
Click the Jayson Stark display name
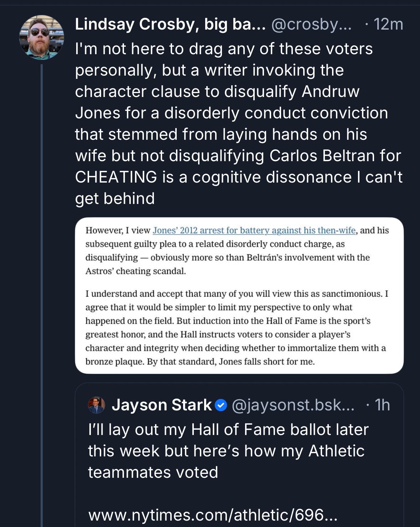click(x=161, y=405)
